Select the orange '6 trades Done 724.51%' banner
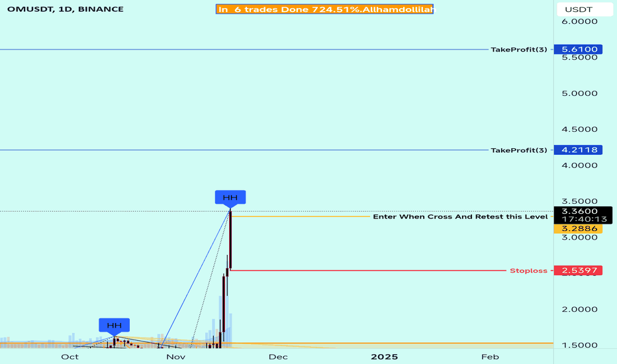 [324, 9]
